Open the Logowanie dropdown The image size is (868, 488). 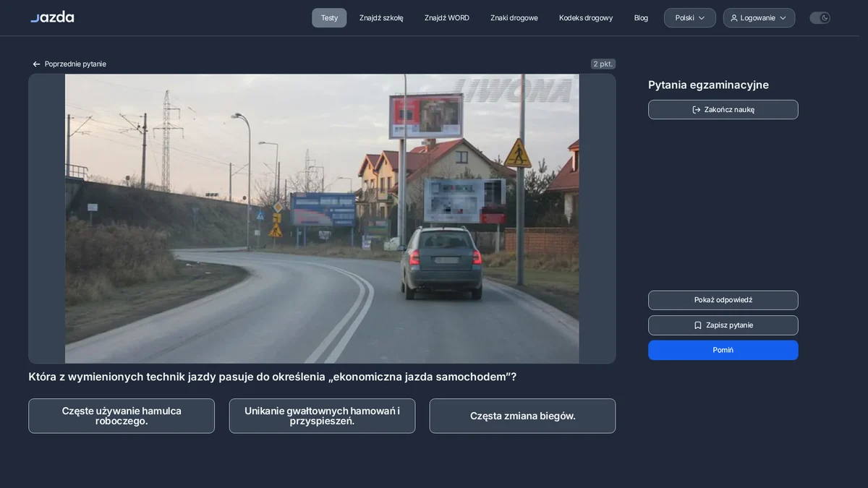[x=759, y=18]
